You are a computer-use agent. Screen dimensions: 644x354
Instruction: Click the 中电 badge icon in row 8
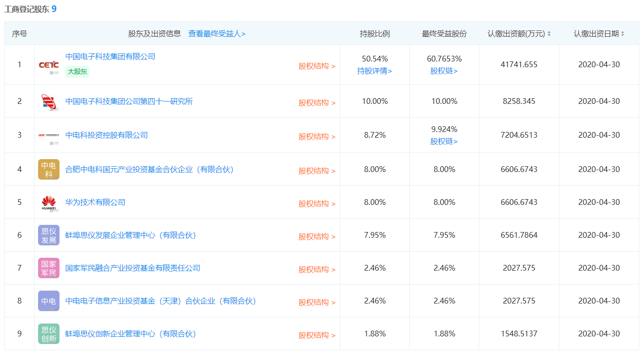pyautogui.click(x=49, y=301)
